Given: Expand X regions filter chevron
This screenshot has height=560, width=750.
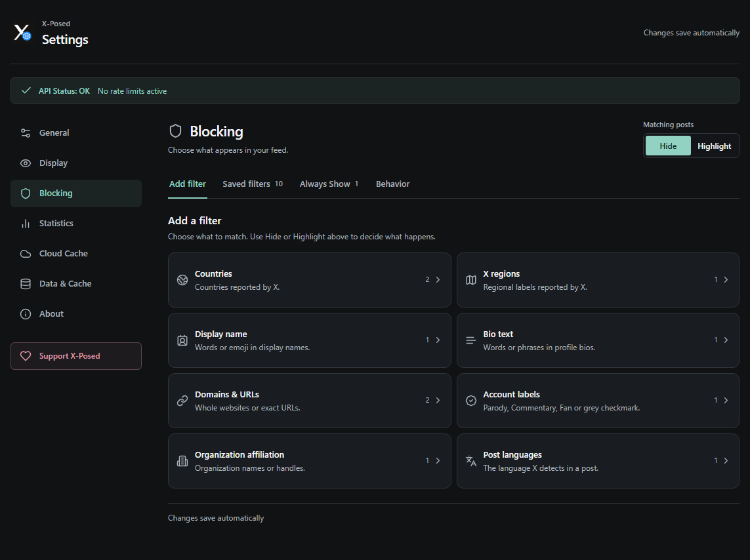Looking at the screenshot, I should (726, 279).
